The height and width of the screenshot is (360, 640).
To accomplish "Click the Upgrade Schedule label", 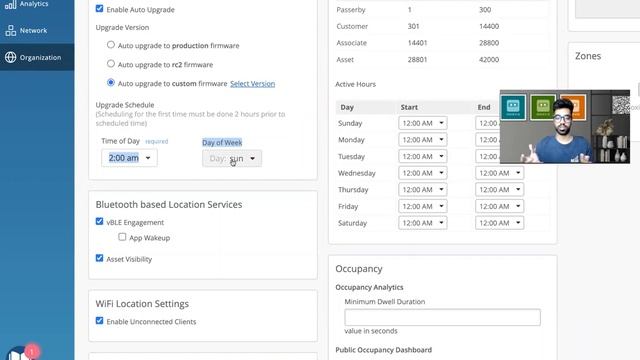I will click(125, 105).
